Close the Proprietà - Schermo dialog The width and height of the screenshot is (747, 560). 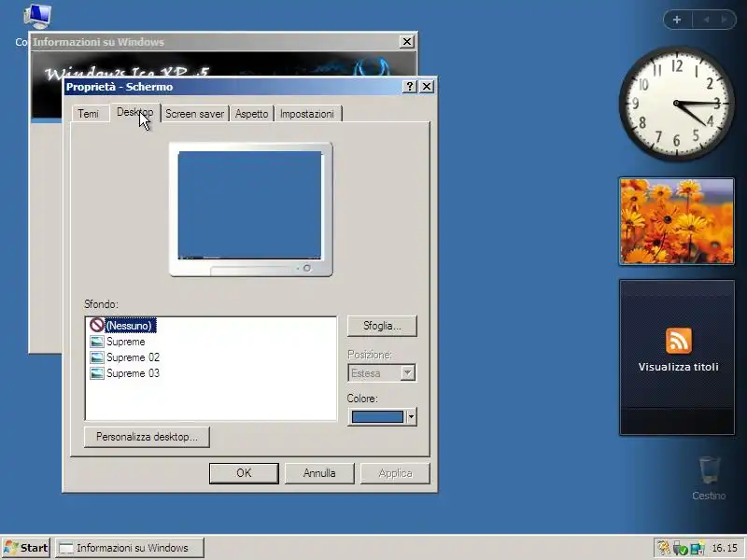[427, 87]
